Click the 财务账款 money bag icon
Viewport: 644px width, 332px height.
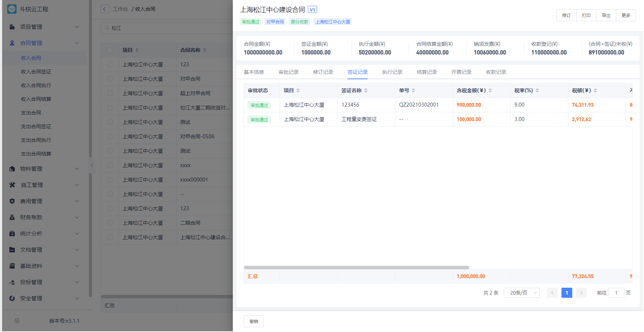(x=12, y=217)
